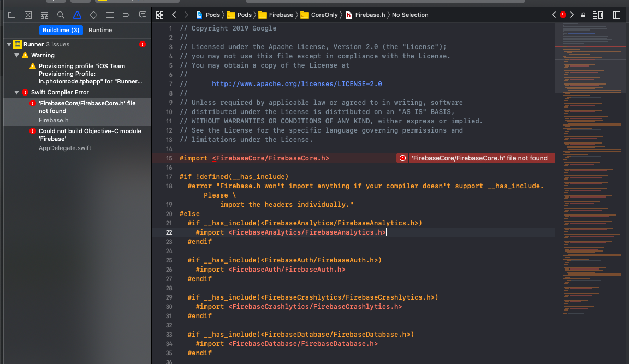The image size is (629, 364).
Task: Open the Breakpoint navigator
Action: tap(126, 15)
